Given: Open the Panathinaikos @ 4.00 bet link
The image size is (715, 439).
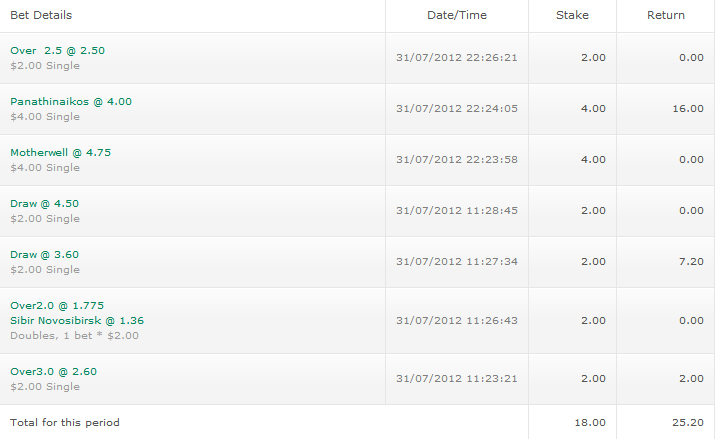Looking at the screenshot, I should (x=70, y=101).
